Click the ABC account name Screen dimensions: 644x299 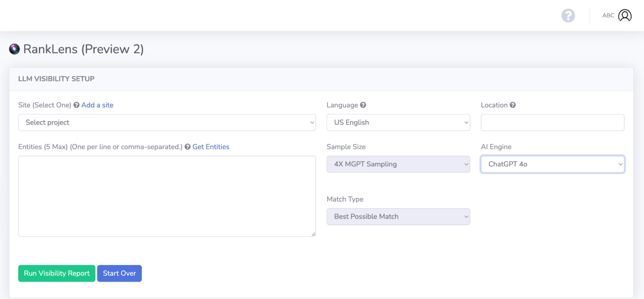[608, 15]
